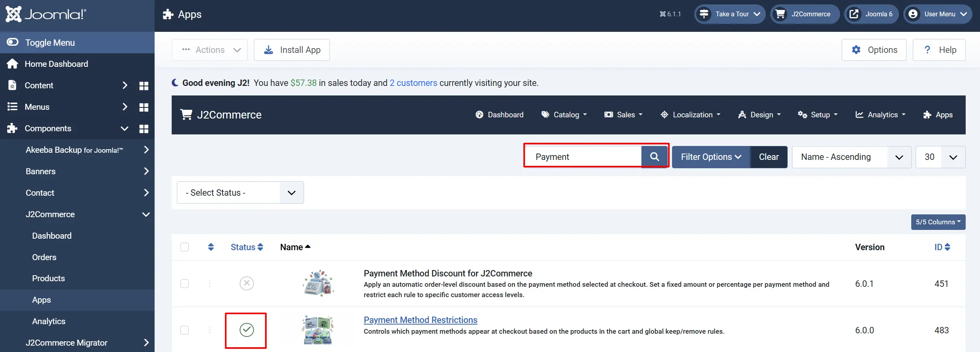The height and width of the screenshot is (352, 980).
Task: Expand Filter Options
Action: pyautogui.click(x=711, y=157)
